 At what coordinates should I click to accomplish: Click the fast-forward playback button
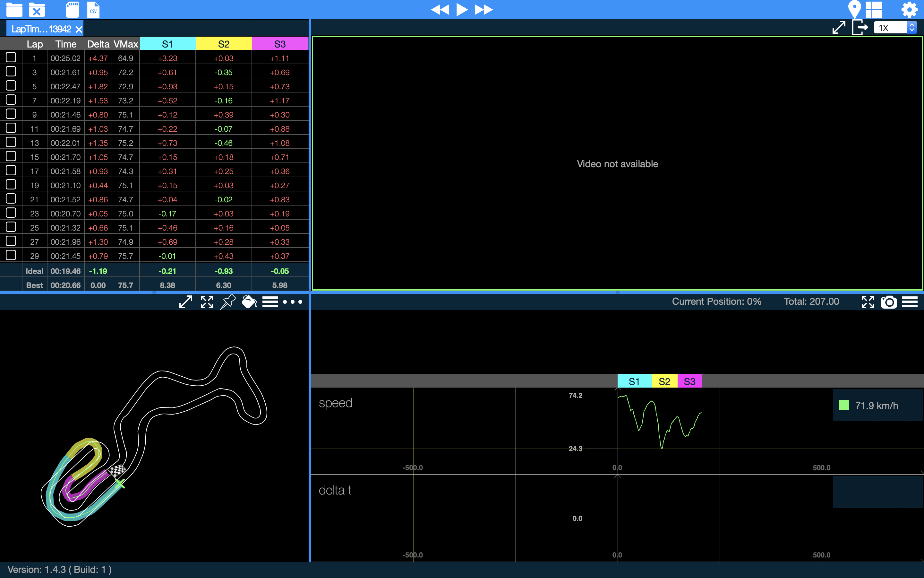pos(484,9)
